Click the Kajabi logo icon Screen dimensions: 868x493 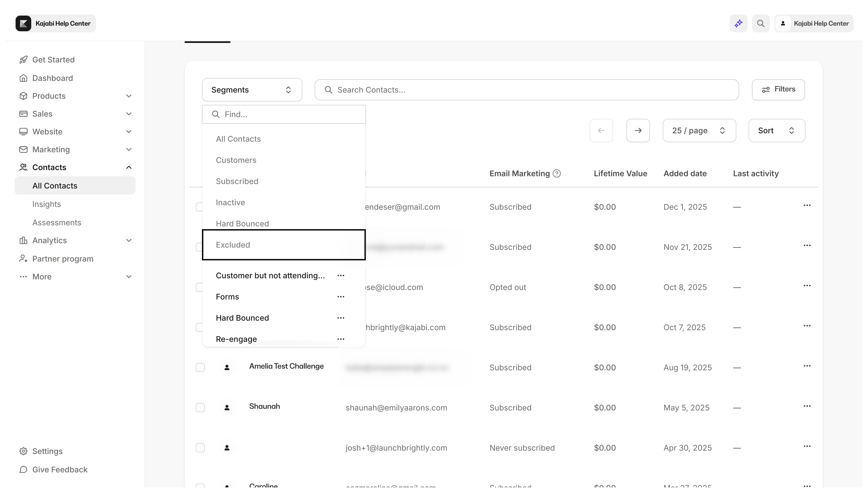pos(23,23)
